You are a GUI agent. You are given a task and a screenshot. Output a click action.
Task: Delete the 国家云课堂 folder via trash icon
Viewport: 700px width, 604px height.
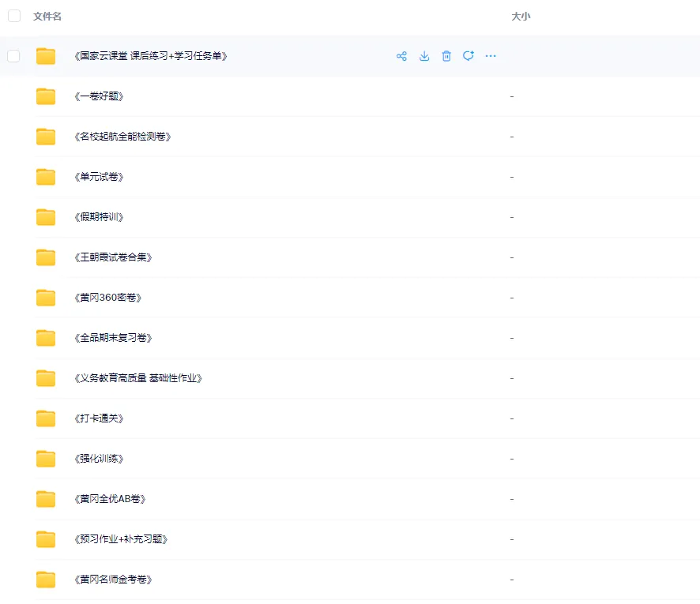[446, 56]
